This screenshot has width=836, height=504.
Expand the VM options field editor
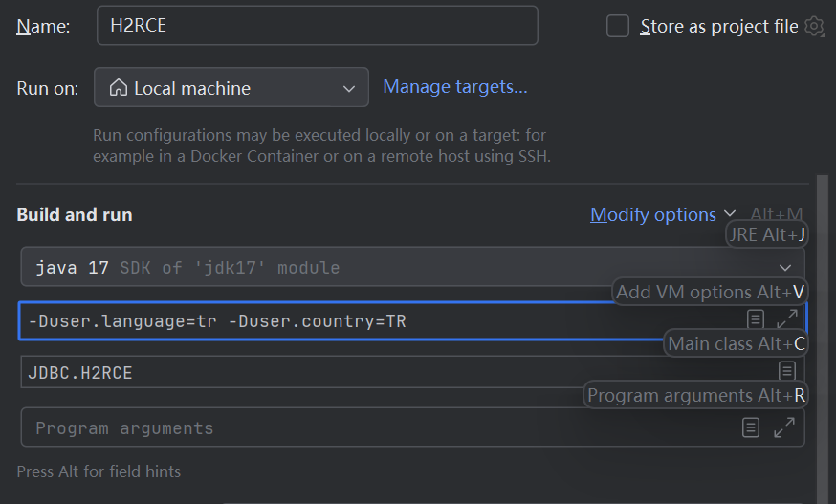(x=786, y=318)
